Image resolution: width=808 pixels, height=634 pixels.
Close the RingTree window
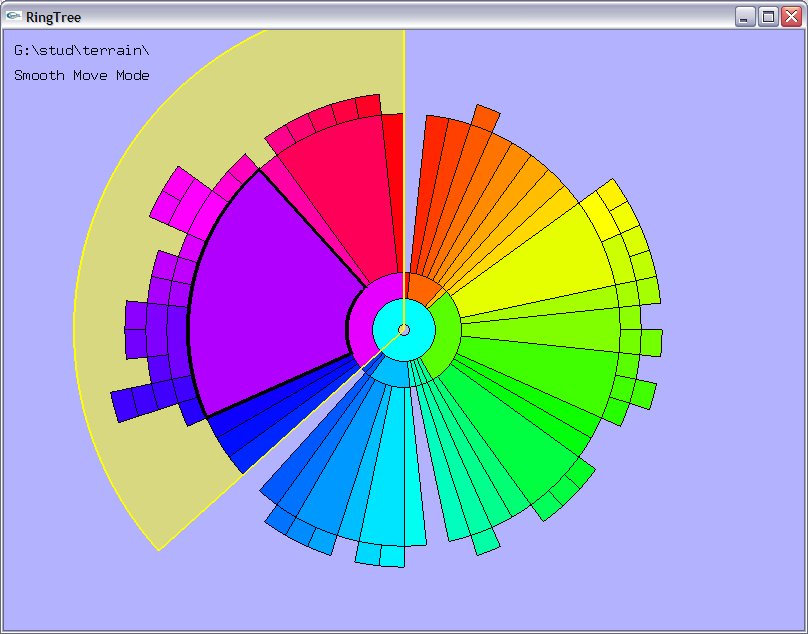pyautogui.click(x=791, y=16)
